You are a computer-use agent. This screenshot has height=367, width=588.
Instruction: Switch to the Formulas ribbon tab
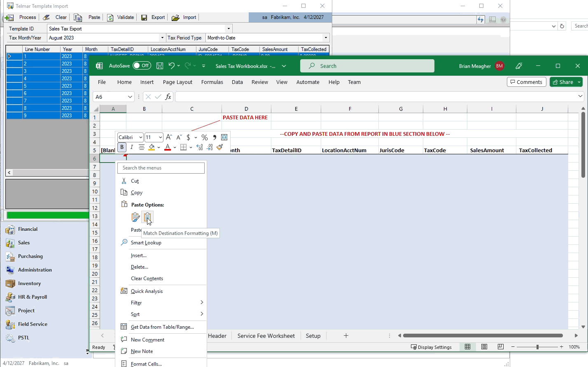pos(212,82)
